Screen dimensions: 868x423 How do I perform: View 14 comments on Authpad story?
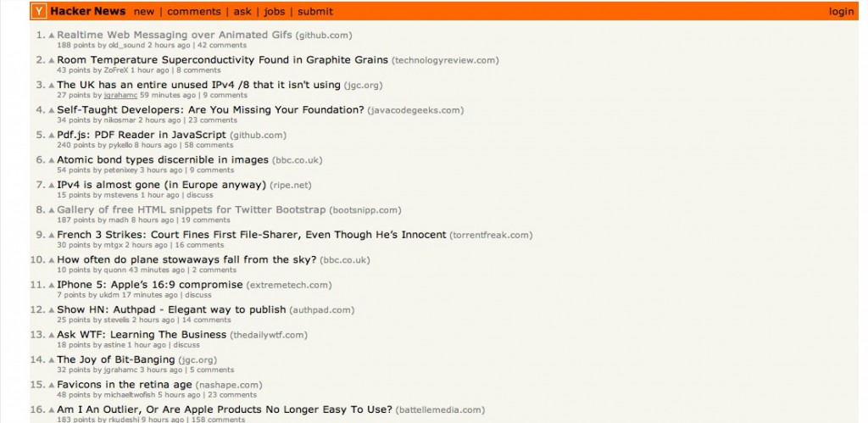click(207, 320)
